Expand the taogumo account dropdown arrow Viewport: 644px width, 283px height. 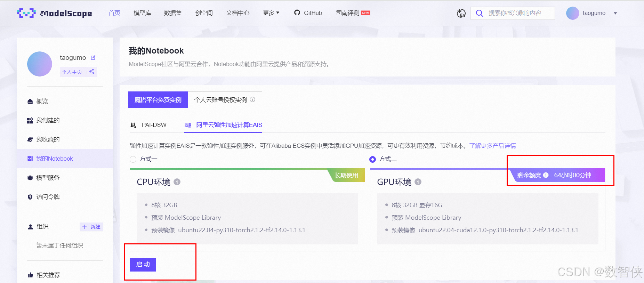(615, 13)
